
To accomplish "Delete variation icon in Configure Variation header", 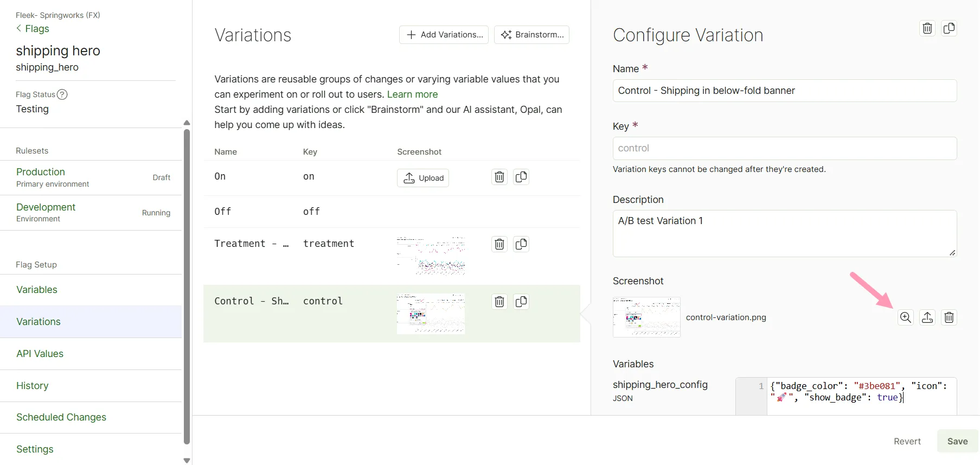I will pyautogui.click(x=927, y=28).
